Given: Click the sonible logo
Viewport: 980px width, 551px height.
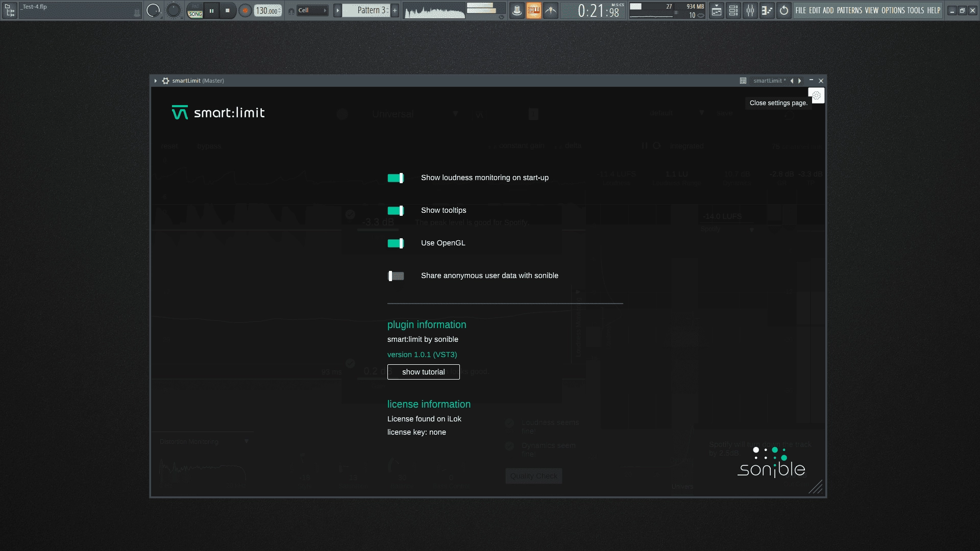Looking at the screenshot, I should [771, 463].
